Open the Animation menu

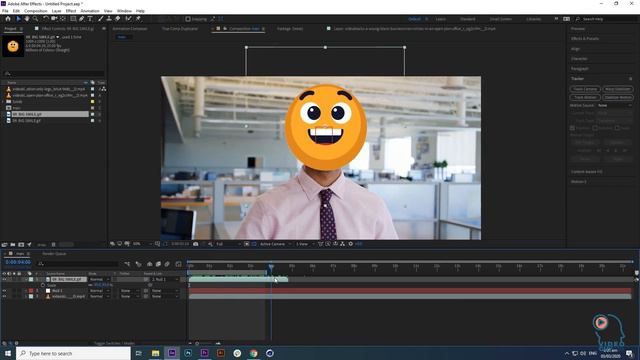point(90,11)
